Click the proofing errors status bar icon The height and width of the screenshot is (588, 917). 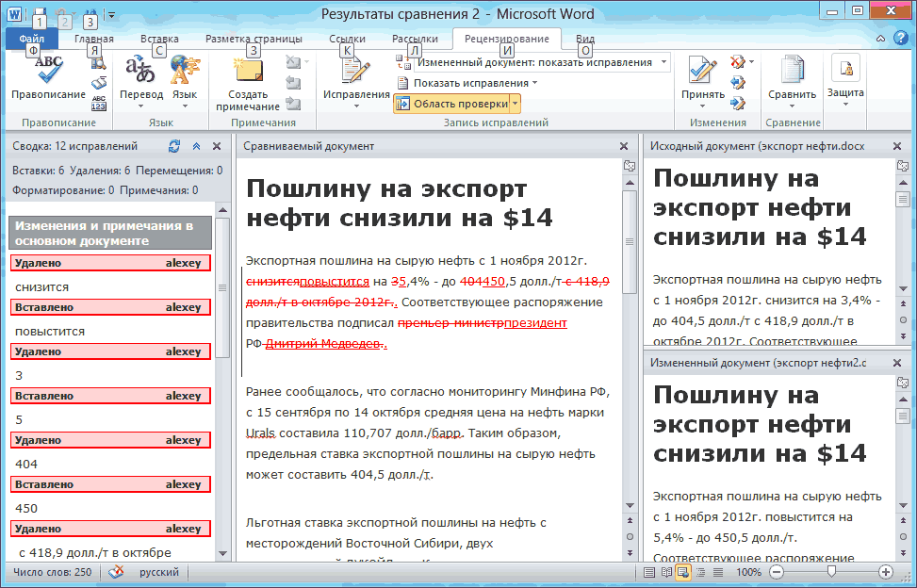[x=116, y=572]
